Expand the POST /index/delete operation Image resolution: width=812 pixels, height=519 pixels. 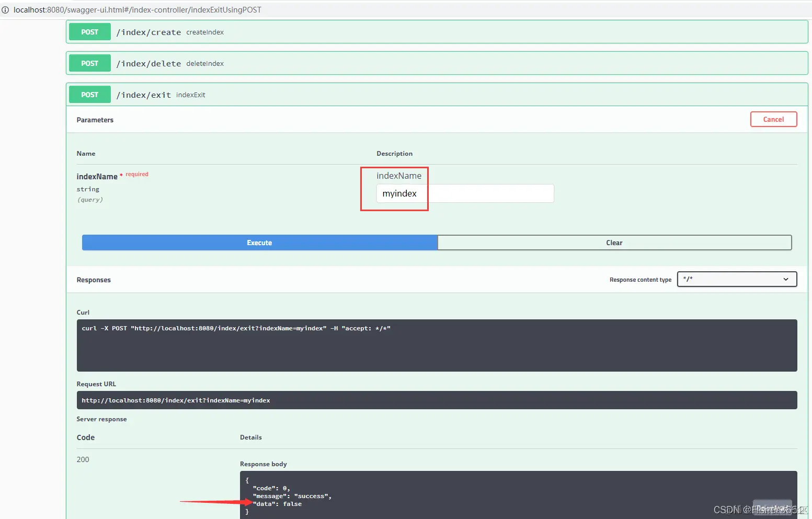click(437, 63)
